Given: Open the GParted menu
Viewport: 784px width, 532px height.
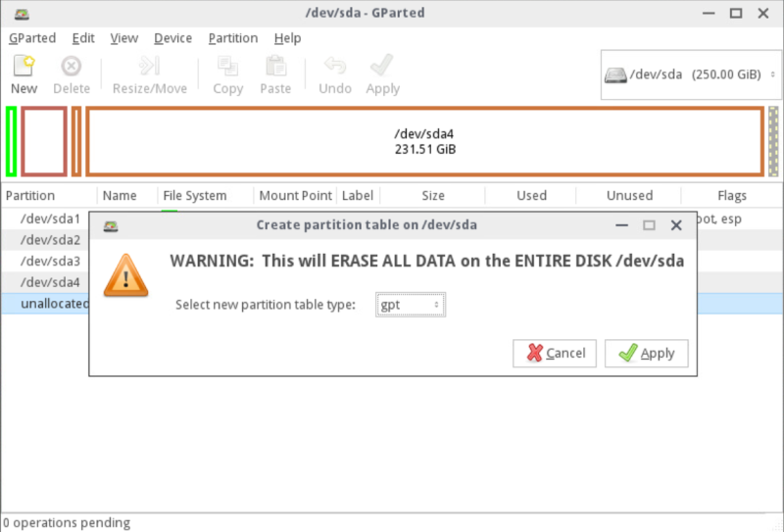Looking at the screenshot, I should pos(33,38).
